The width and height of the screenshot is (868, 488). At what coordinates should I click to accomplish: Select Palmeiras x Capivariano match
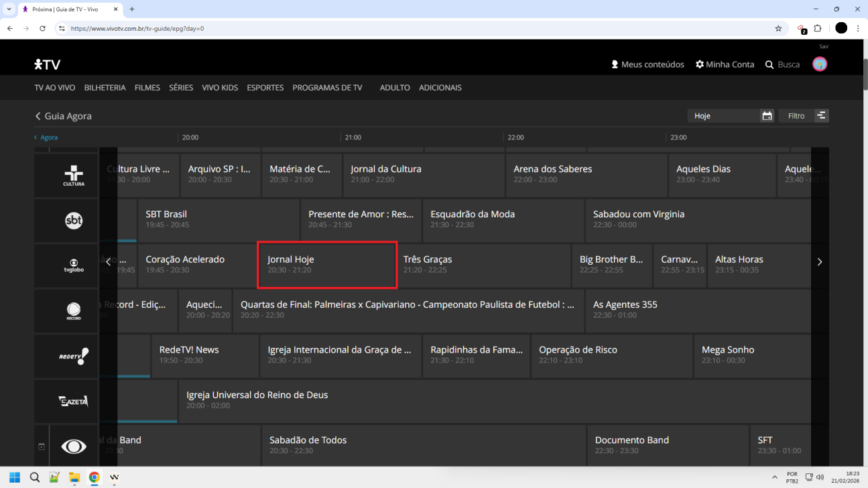409,310
